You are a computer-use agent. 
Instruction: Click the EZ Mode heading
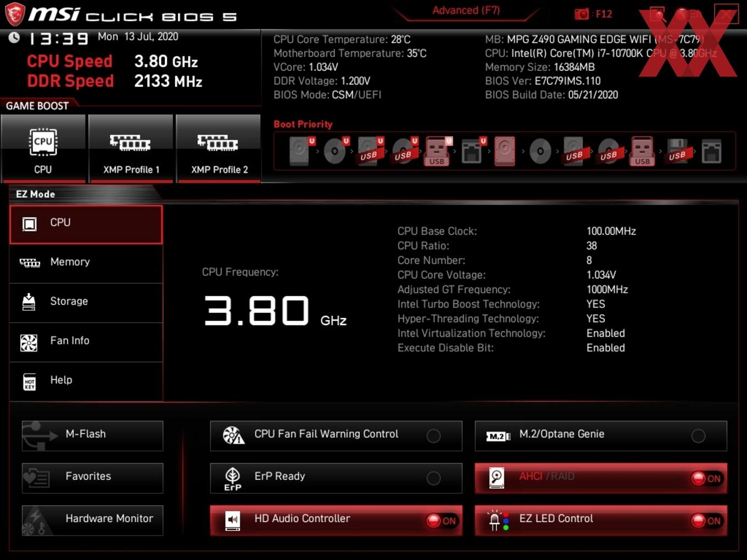pyautogui.click(x=35, y=194)
